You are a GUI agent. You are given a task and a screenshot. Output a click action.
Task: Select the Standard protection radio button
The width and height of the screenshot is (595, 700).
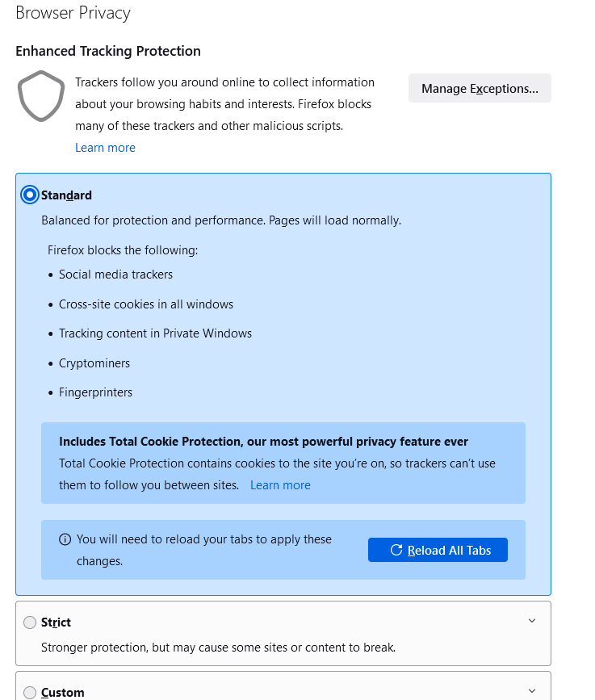(30, 195)
